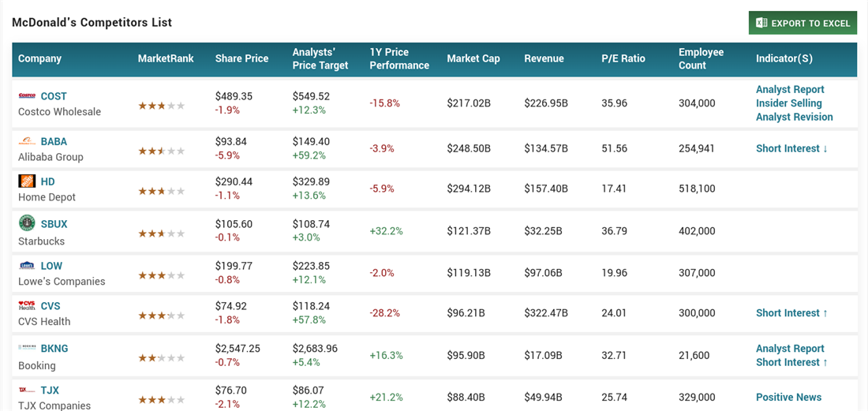Sort by 1Y Price Performance header
This screenshot has width=868, height=411.
[x=399, y=58]
